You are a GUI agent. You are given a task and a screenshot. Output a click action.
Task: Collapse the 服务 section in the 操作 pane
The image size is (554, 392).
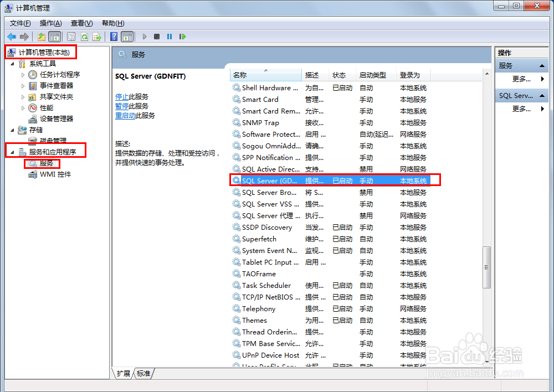tap(542, 66)
